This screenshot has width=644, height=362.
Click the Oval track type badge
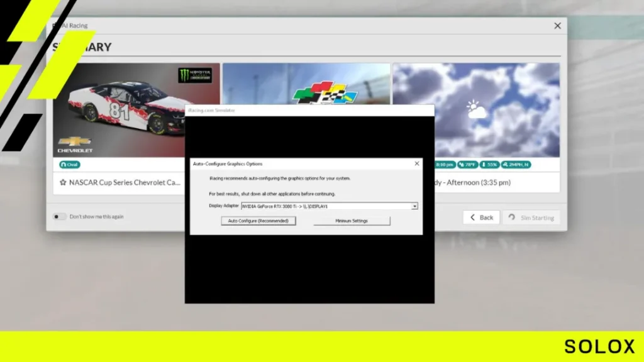click(69, 165)
